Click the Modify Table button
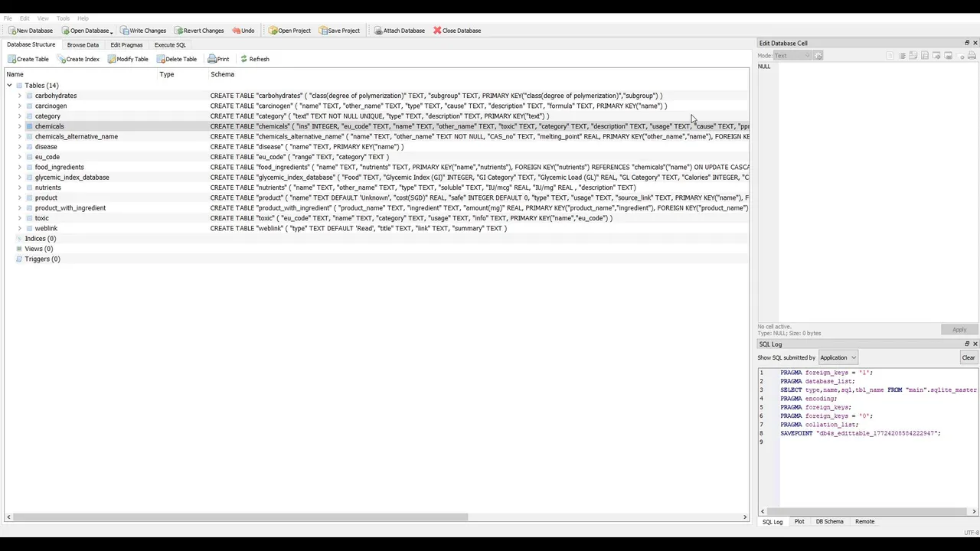980x551 pixels. (x=128, y=59)
